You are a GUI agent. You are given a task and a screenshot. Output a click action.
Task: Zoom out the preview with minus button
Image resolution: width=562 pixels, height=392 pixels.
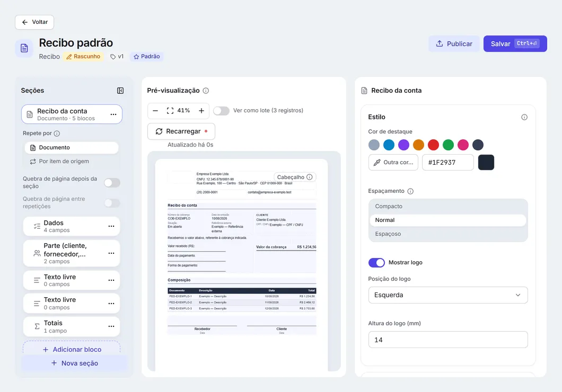(155, 111)
